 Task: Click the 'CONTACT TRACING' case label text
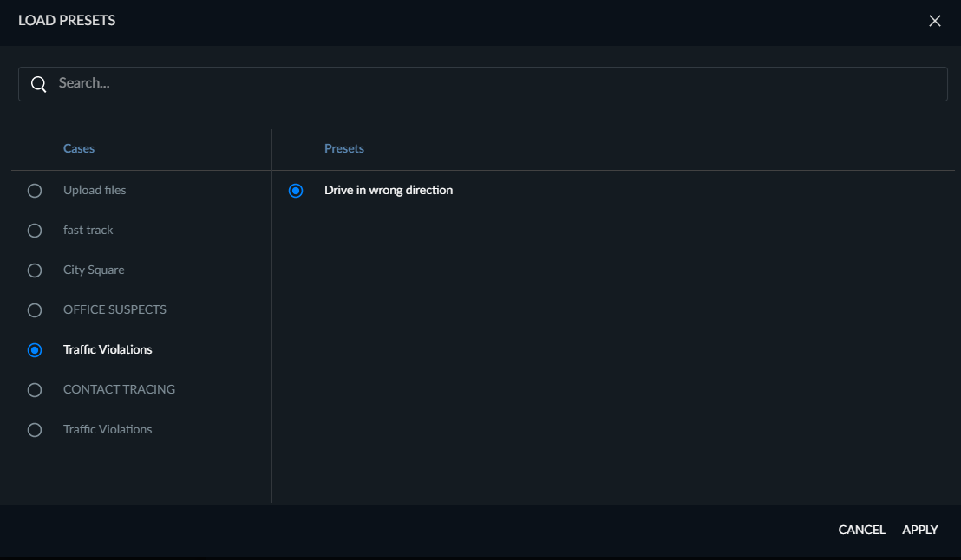(x=119, y=389)
